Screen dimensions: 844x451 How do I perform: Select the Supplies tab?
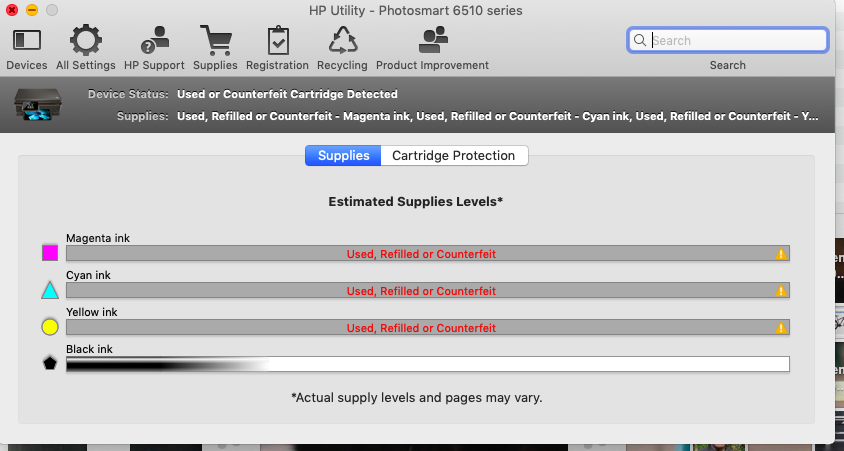[343, 156]
